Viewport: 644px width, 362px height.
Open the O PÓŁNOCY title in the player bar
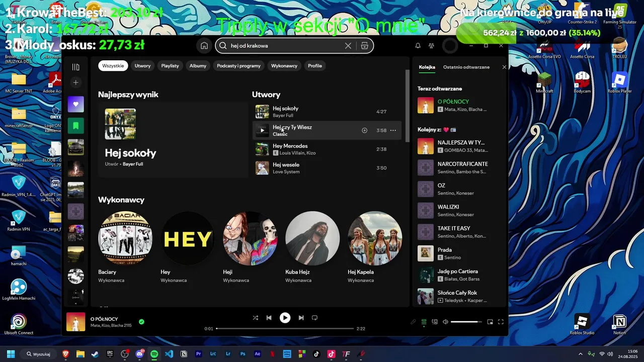point(104,319)
